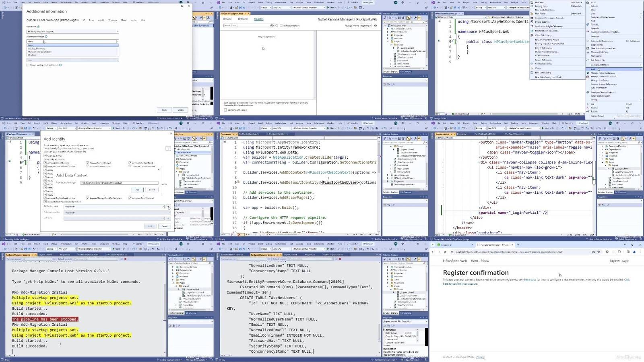Click Create in Additional information dialog
This screenshot has width=644, height=362.
coord(180,110)
